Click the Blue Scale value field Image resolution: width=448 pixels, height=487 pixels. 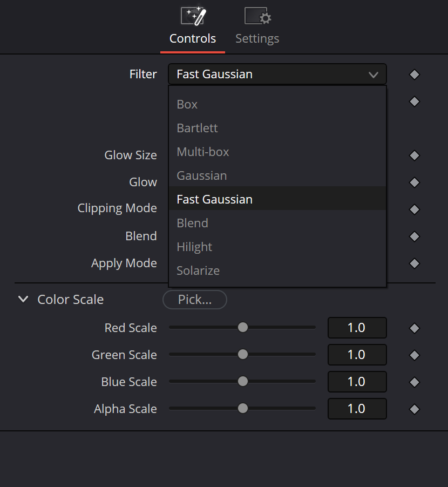pyautogui.click(x=357, y=382)
